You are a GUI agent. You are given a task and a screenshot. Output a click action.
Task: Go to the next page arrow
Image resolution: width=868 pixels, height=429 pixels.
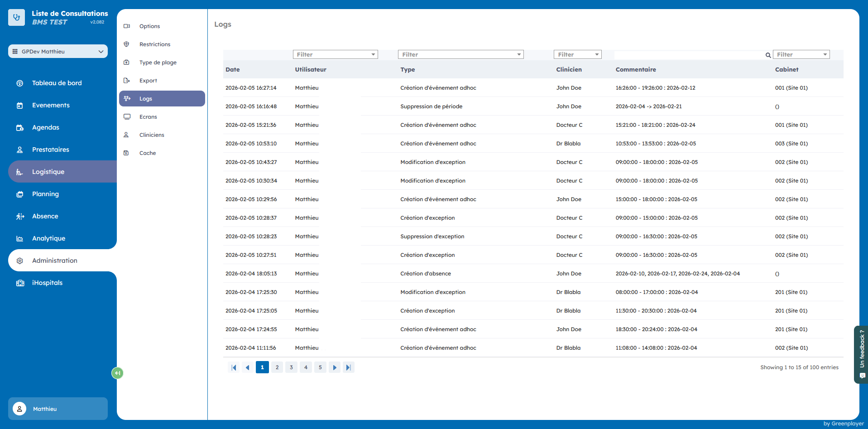pyautogui.click(x=334, y=367)
